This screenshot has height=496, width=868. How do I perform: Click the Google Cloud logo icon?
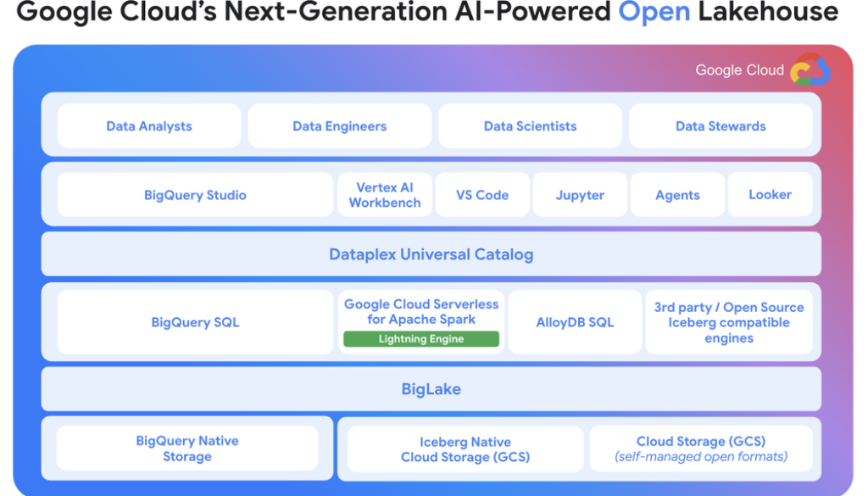810,70
